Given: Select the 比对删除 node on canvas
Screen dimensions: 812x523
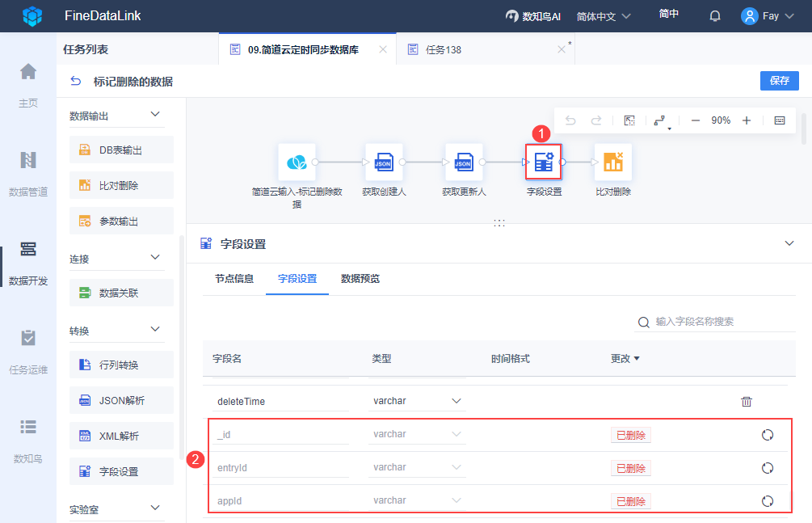Looking at the screenshot, I should (613, 162).
